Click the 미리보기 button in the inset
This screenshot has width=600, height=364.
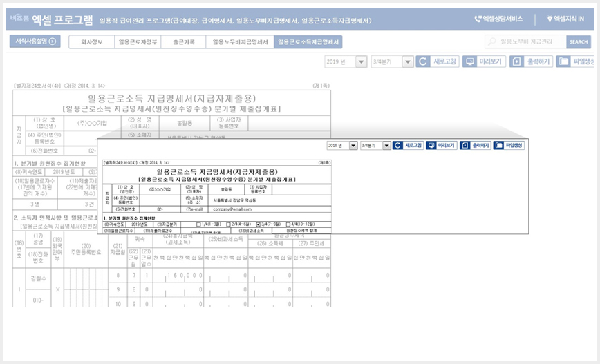click(442, 146)
